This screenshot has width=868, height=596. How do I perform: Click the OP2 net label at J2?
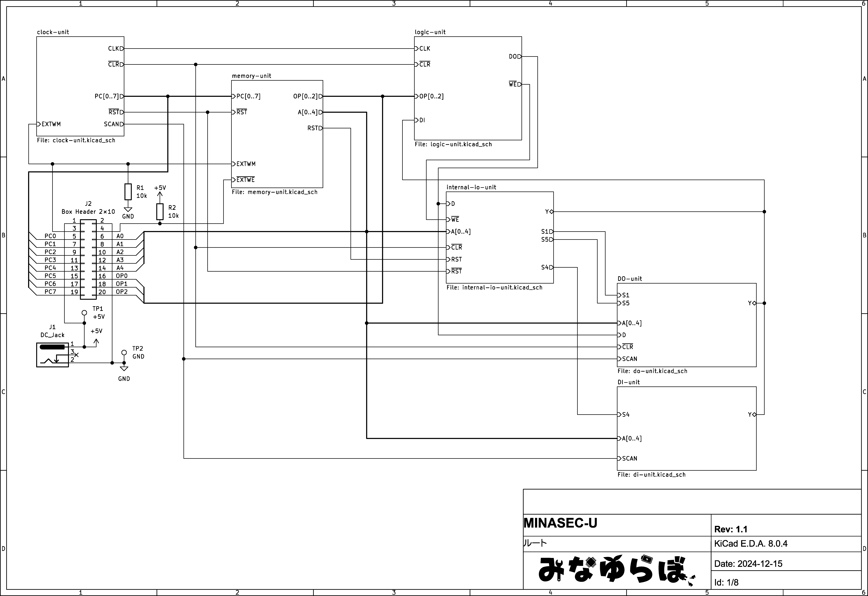pos(122,292)
